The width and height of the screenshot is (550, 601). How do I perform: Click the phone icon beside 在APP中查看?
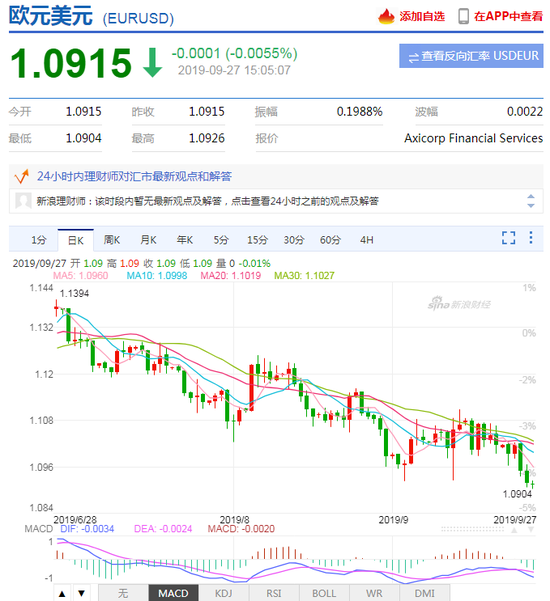pyautogui.click(x=463, y=16)
